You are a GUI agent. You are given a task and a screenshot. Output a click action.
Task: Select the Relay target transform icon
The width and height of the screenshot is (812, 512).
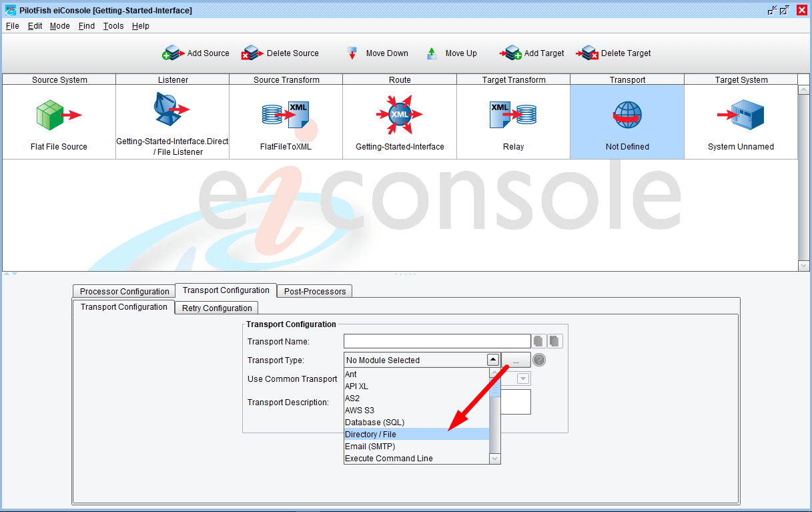[x=513, y=115]
